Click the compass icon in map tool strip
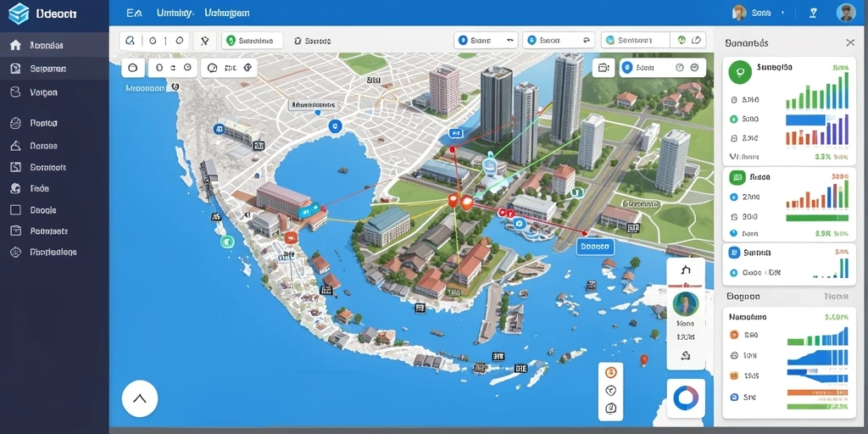The image size is (868, 434). 611,390
